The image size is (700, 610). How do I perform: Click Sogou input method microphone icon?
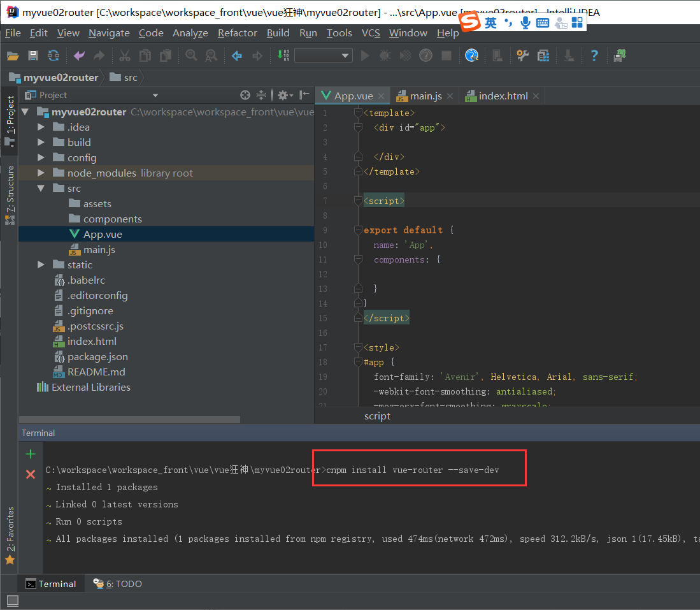point(525,22)
